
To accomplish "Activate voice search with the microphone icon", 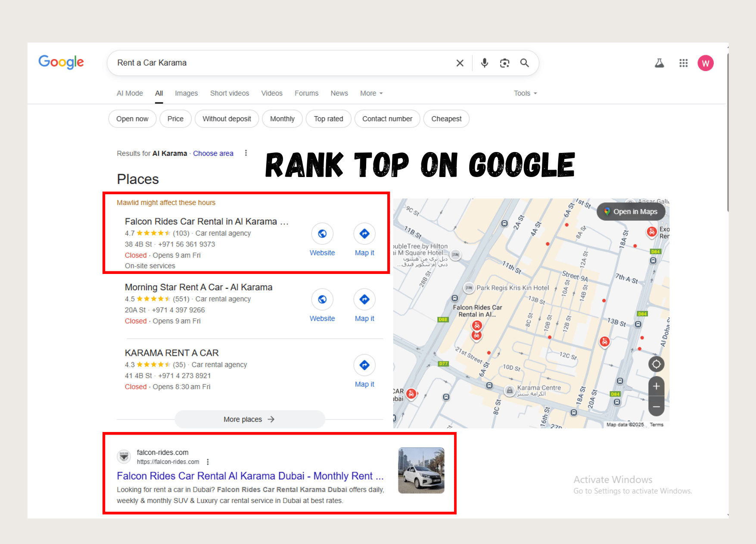I will pos(484,63).
